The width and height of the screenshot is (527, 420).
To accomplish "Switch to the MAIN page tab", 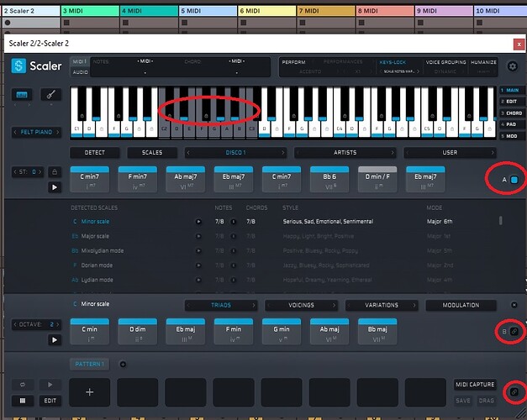I will [510, 90].
